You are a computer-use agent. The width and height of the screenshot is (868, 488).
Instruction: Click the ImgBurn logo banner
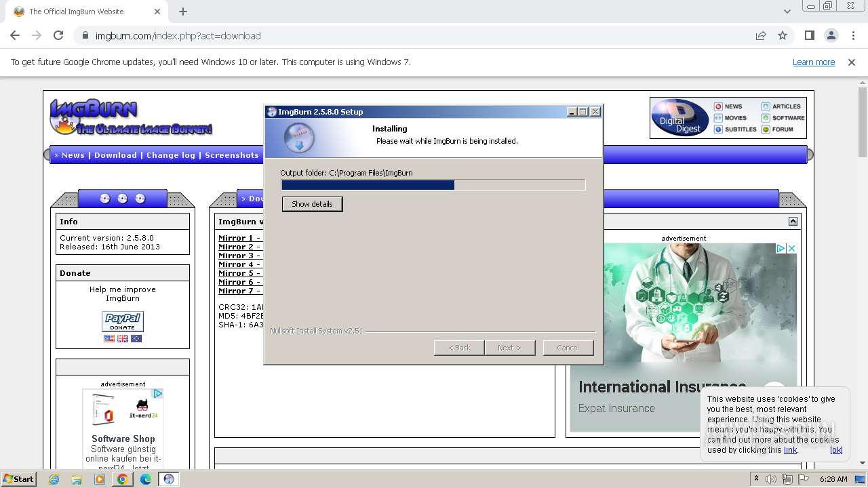click(131, 117)
